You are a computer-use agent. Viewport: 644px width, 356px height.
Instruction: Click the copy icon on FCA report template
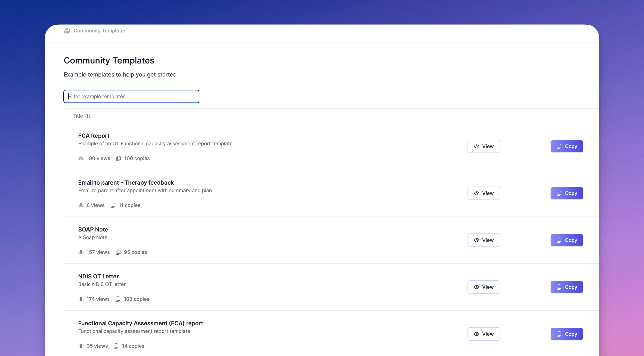559,146
